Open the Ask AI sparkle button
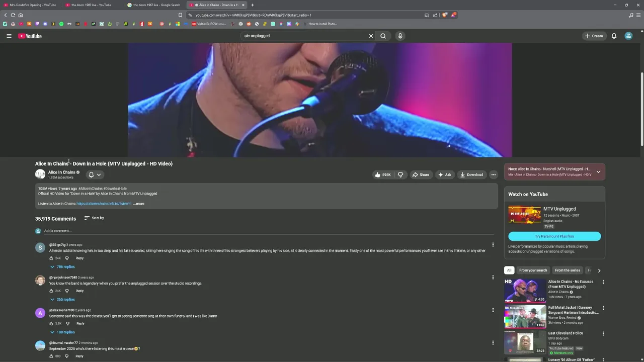The image size is (644, 362). 445,174
